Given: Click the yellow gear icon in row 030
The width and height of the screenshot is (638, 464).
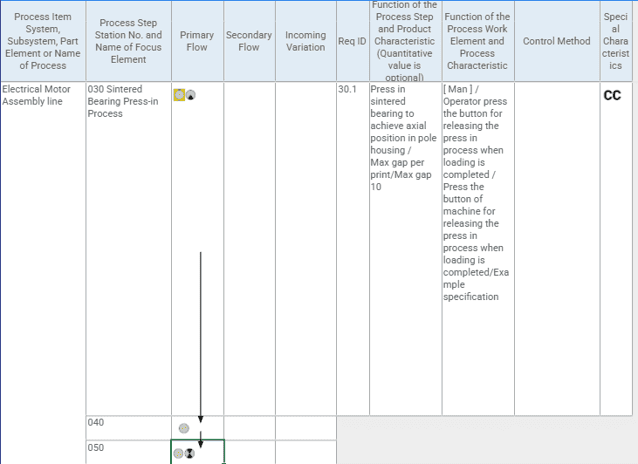Looking at the screenshot, I should (179, 95).
